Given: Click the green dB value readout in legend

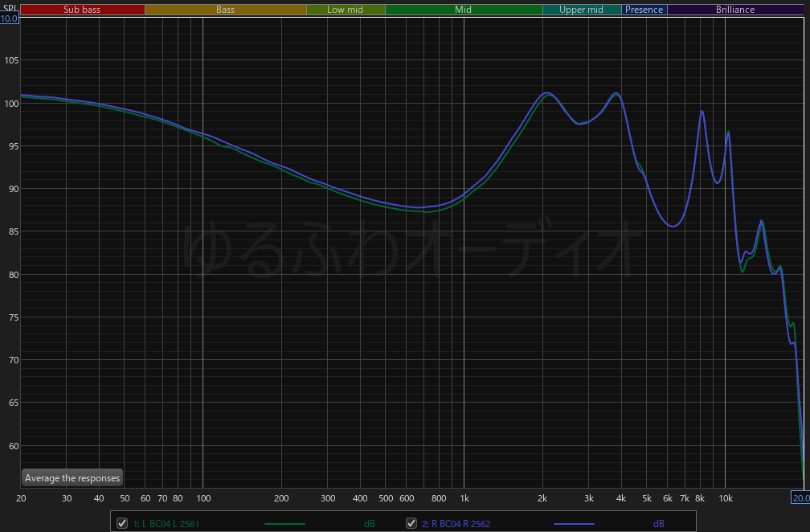Looking at the screenshot, I should [370, 524].
